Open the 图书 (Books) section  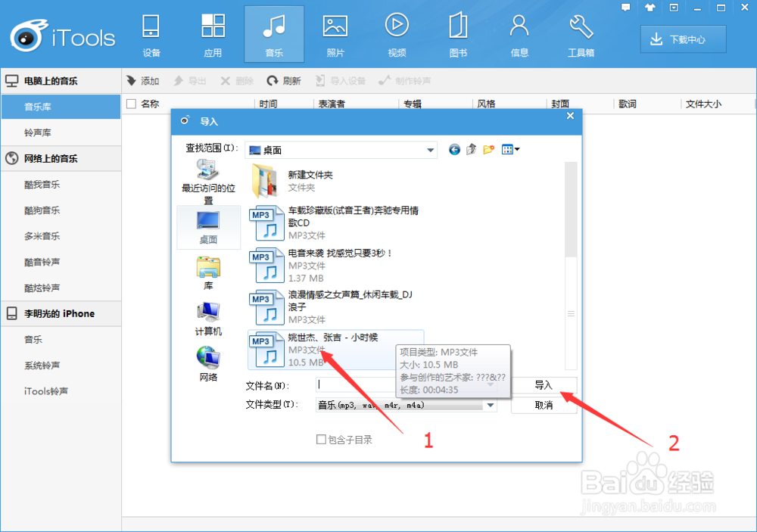point(458,35)
